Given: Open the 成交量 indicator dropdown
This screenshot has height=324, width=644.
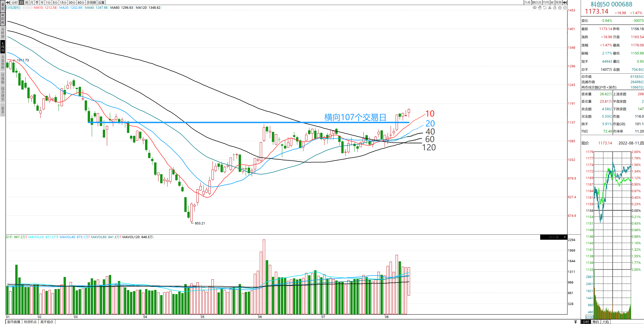Looking at the screenshot, I should point(565,237).
